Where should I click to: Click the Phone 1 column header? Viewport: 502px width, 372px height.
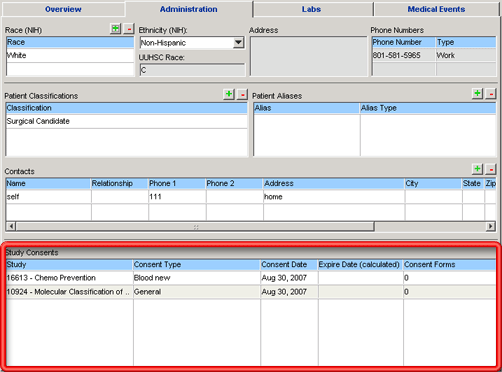[177, 184]
